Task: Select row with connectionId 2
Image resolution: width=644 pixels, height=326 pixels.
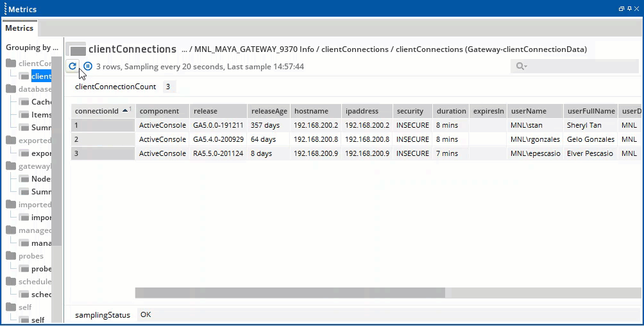Action: tap(103, 139)
